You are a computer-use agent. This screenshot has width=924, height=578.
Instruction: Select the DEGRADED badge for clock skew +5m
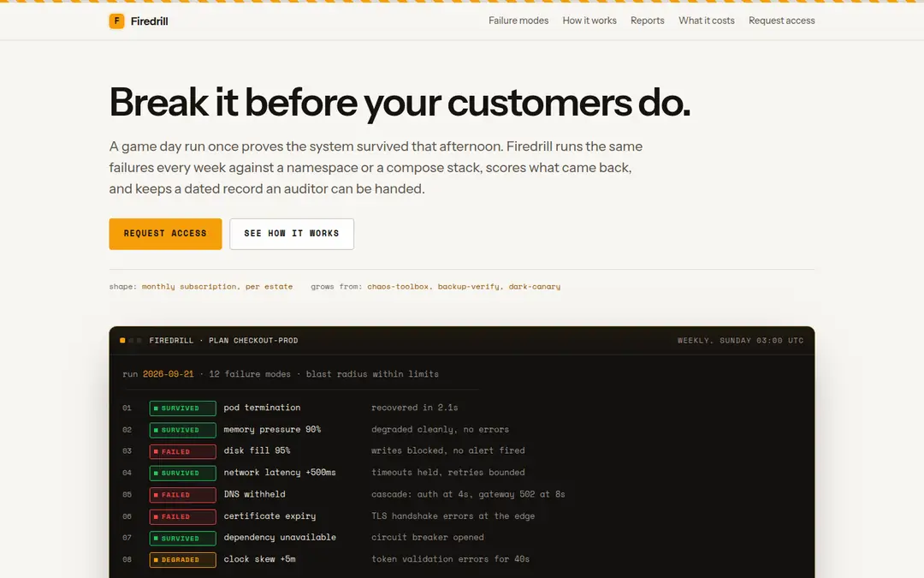point(183,560)
